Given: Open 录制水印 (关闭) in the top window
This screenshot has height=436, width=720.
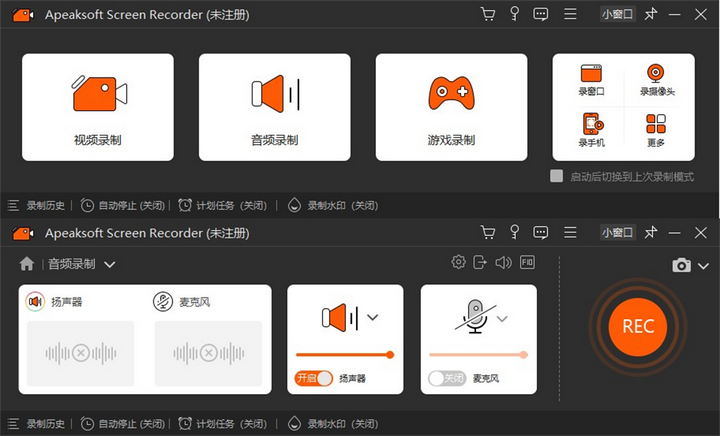Looking at the screenshot, I should [333, 206].
